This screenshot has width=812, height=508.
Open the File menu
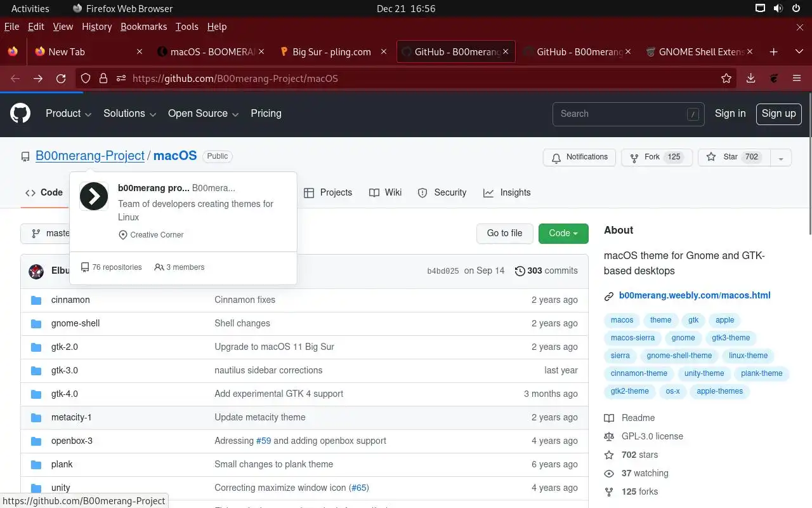[11, 27]
